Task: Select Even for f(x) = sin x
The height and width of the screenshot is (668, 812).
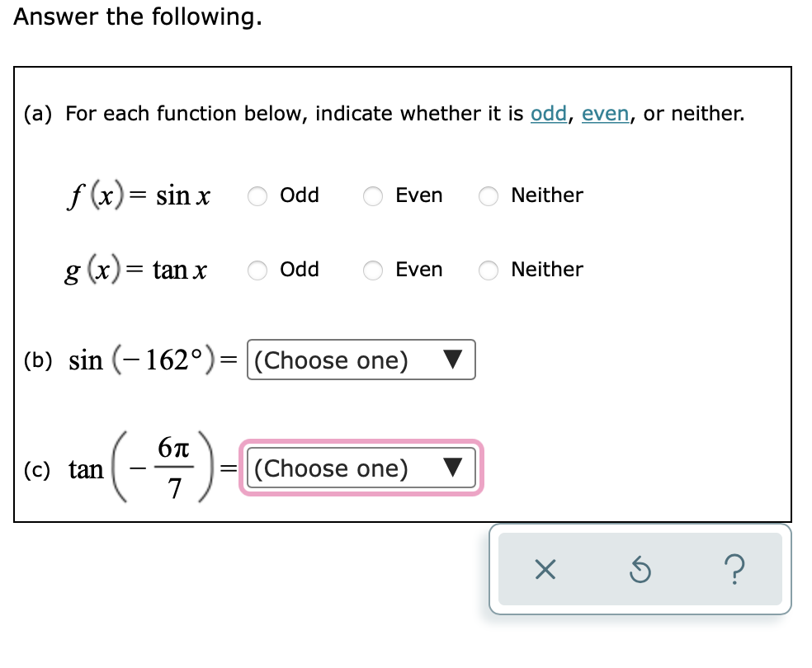Action: 373,196
